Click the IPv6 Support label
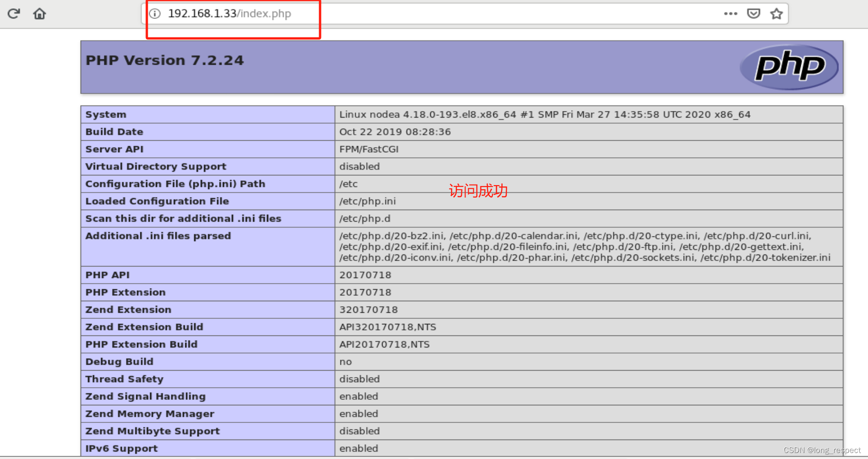 coord(121,448)
